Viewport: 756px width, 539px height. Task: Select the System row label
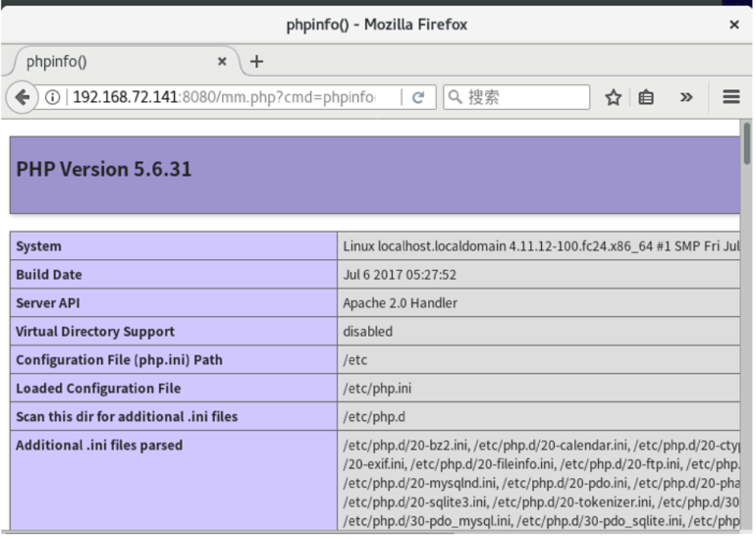pos(38,246)
